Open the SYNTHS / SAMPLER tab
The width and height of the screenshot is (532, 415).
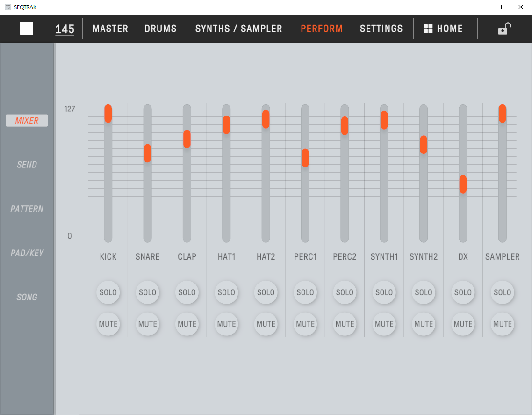pos(238,29)
